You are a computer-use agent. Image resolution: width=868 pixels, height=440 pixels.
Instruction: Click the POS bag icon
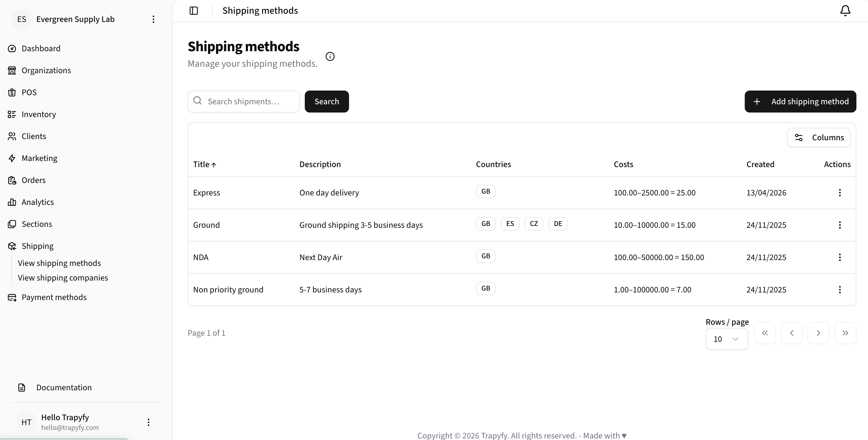(x=12, y=92)
